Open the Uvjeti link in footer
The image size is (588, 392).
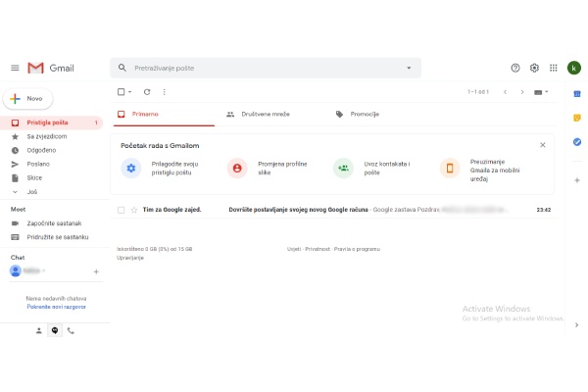pyautogui.click(x=294, y=249)
